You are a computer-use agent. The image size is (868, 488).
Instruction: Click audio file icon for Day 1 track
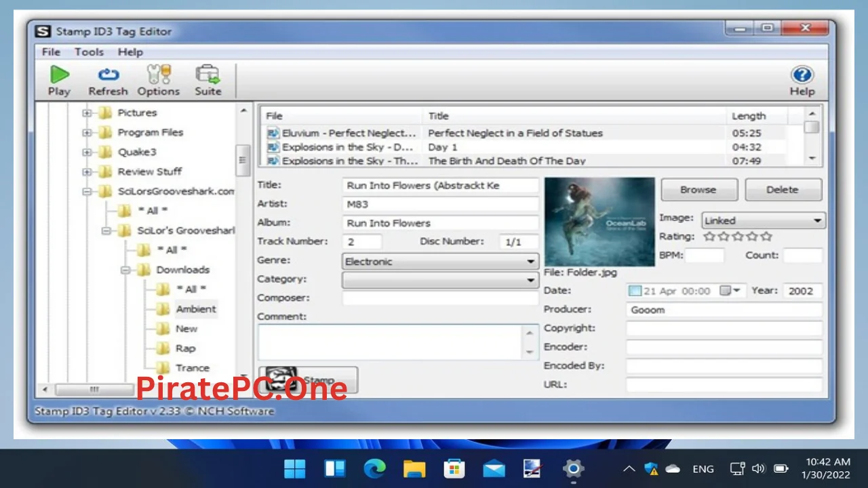click(x=273, y=147)
